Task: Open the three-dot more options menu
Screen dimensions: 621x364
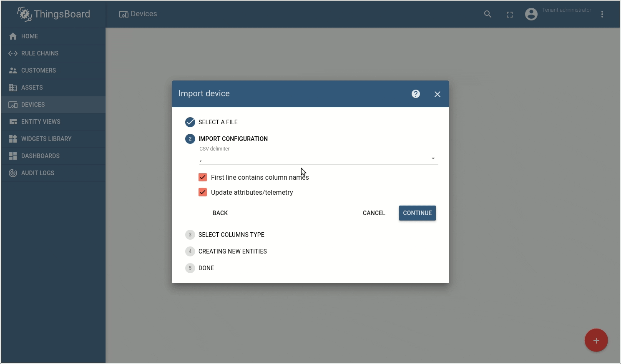Action: pos(602,14)
